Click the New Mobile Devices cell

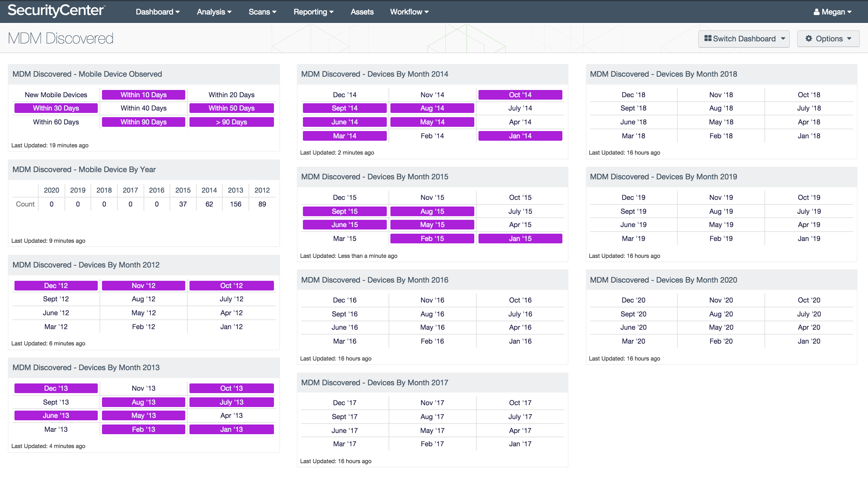click(56, 95)
